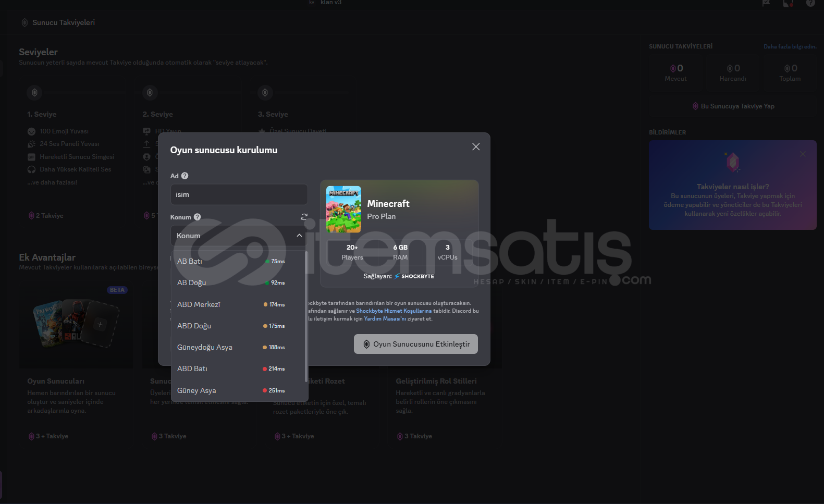Click the Minecraft game cover thumbnail
This screenshot has height=504, width=824.
[343, 209]
